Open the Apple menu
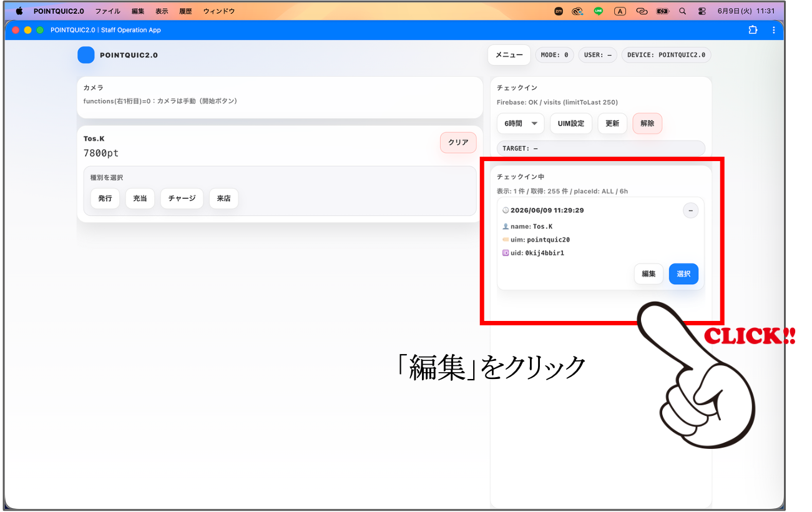The width and height of the screenshot is (812, 512). tap(19, 11)
